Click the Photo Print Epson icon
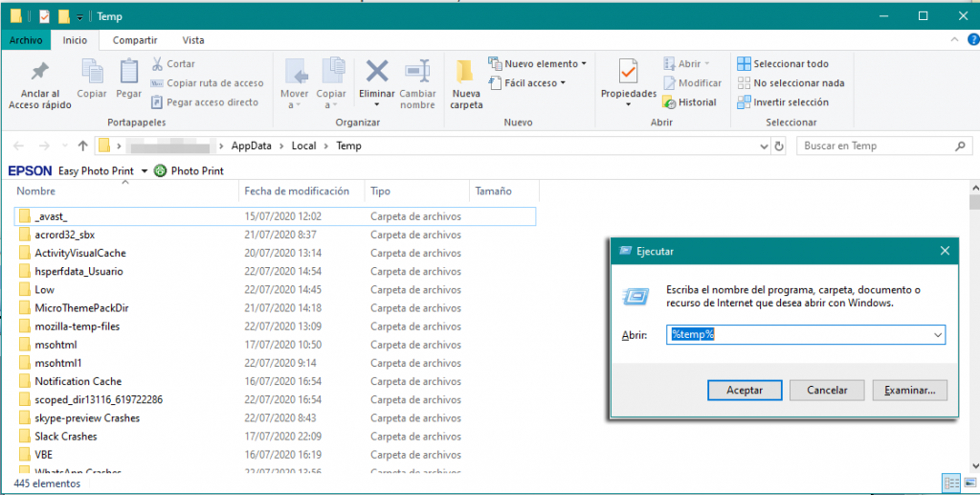This screenshot has width=980, height=495. click(x=160, y=170)
